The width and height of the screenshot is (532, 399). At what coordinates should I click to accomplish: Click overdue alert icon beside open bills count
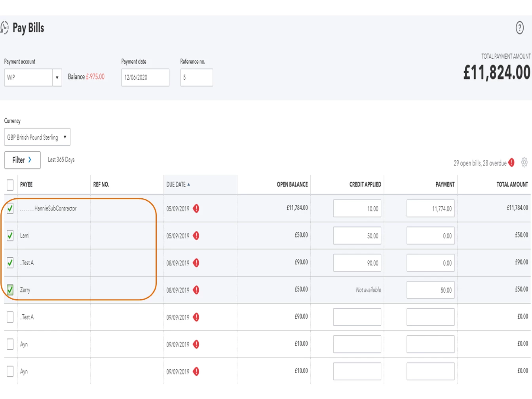pyautogui.click(x=511, y=162)
